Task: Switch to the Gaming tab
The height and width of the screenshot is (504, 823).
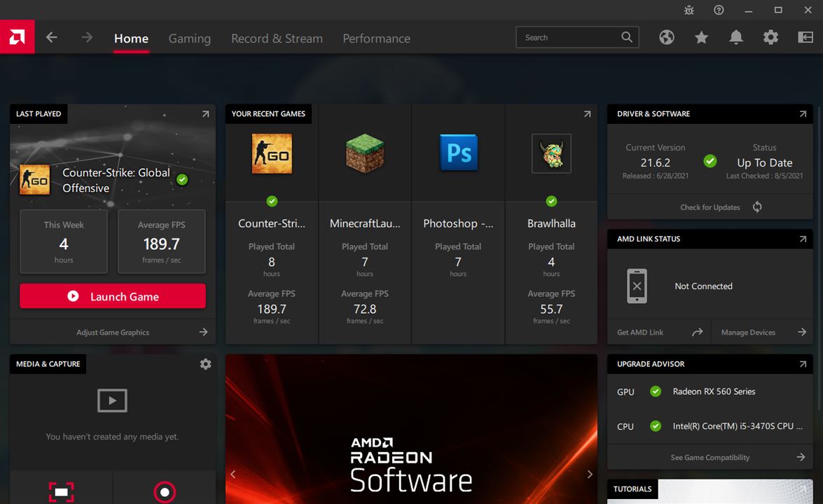Action: coord(189,38)
